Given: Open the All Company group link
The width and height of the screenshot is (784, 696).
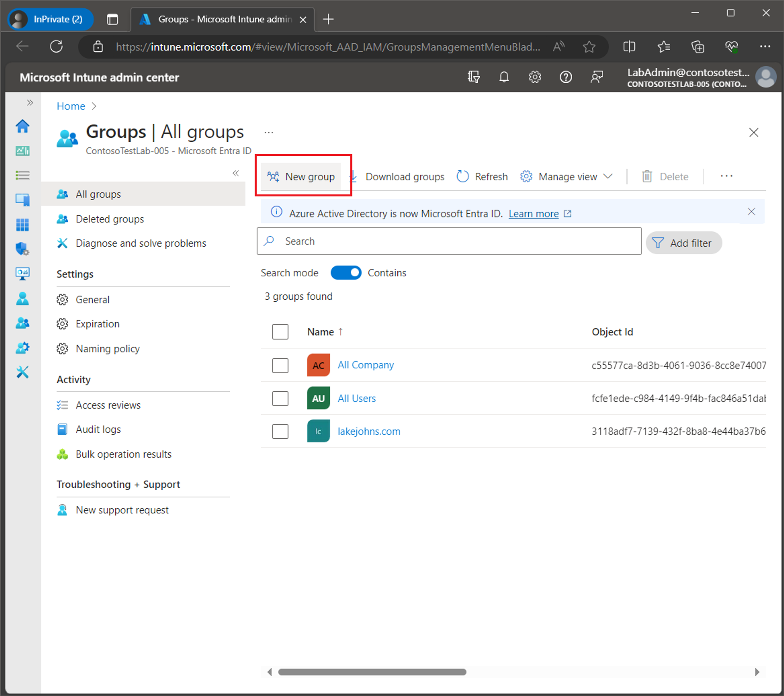Looking at the screenshot, I should pyautogui.click(x=366, y=365).
